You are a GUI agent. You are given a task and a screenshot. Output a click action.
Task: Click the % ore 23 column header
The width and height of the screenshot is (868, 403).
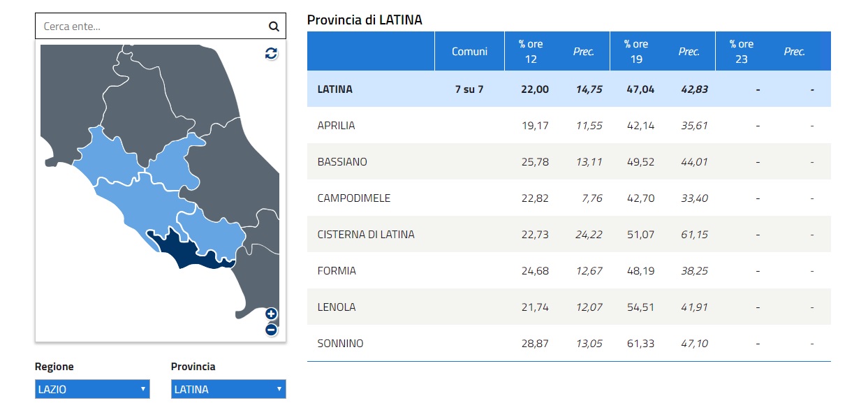pos(742,51)
